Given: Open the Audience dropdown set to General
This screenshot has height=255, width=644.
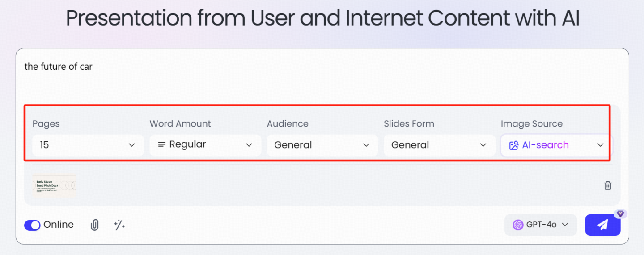Looking at the screenshot, I should (322, 145).
